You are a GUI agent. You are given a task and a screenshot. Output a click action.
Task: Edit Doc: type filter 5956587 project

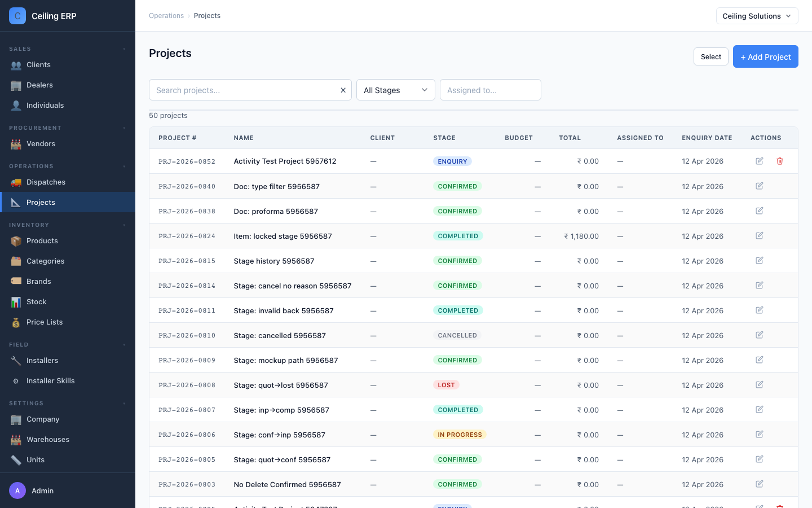(760, 186)
